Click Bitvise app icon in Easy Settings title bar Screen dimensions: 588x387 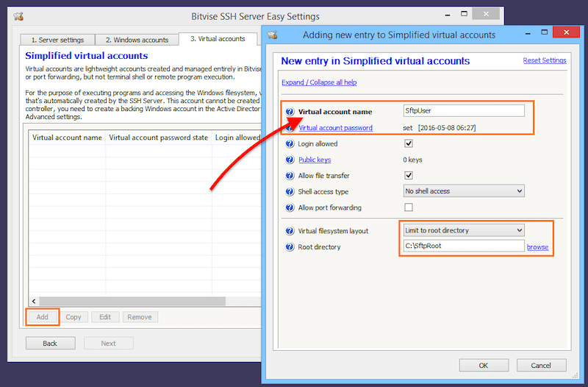[18, 16]
